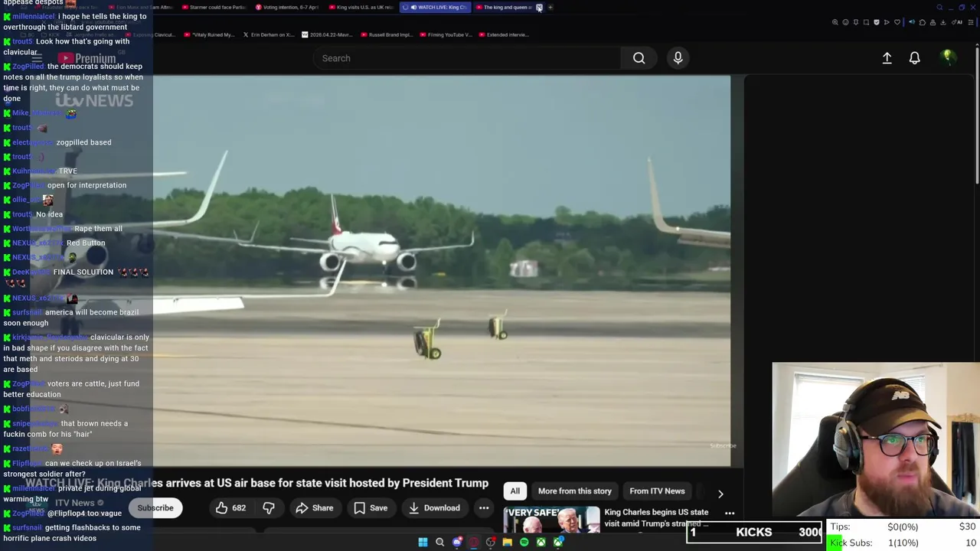Select the More from this story chip

pyautogui.click(x=574, y=491)
